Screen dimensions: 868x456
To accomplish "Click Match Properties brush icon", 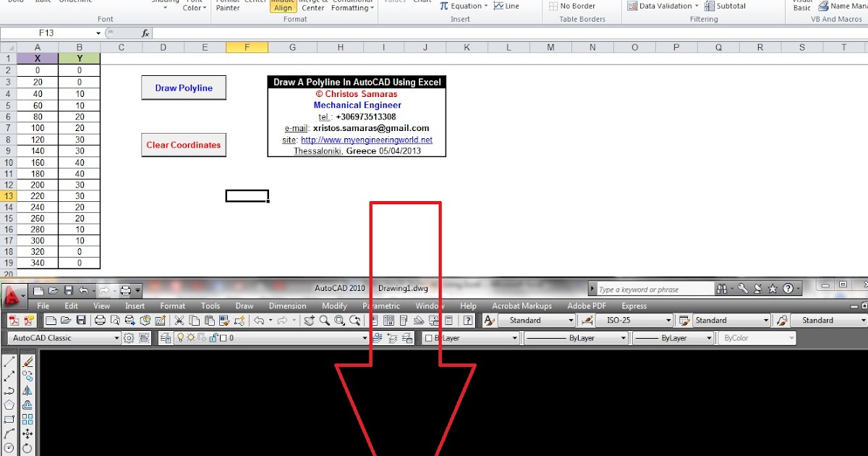I will point(224,320).
